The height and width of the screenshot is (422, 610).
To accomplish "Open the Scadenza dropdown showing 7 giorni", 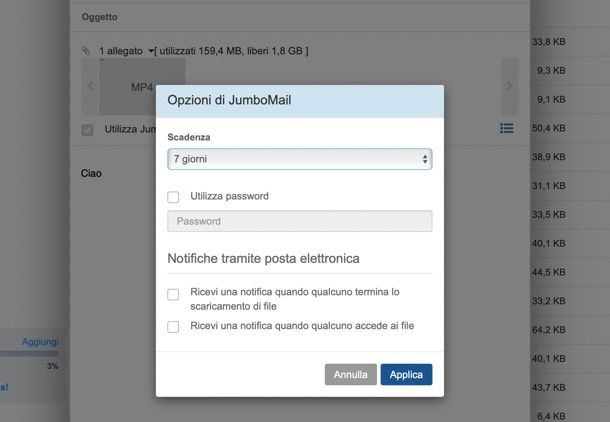I will 300,159.
